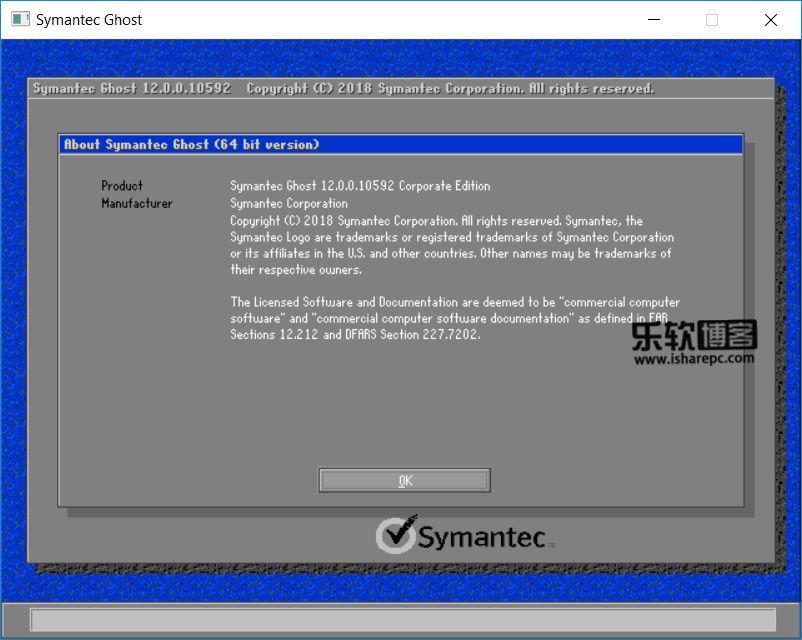The image size is (802, 640).
Task: Minimize the Symantec Ghost window
Action: pos(654,19)
